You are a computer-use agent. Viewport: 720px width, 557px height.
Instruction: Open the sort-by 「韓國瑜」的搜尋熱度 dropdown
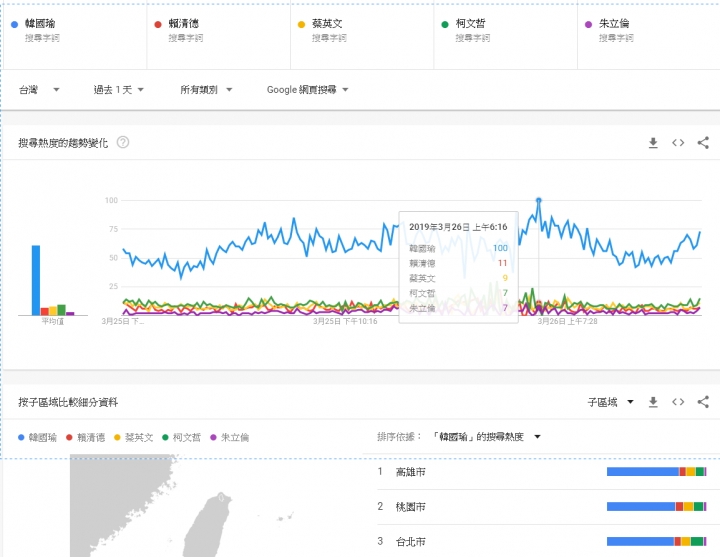[487, 437]
